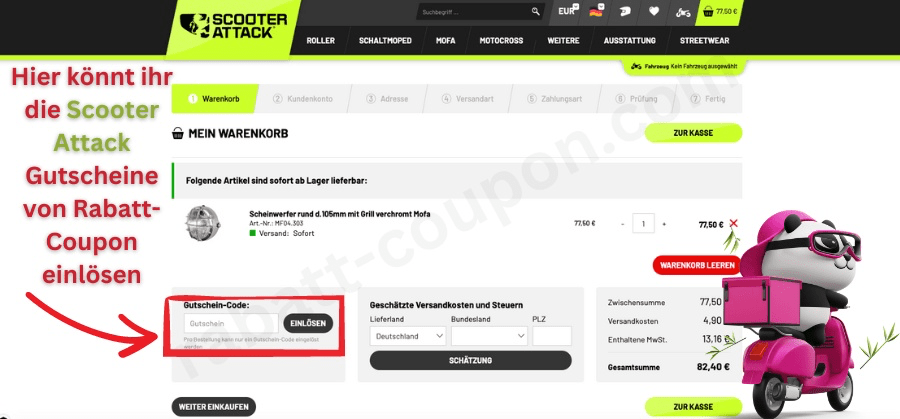The height and width of the screenshot is (419, 900).
Task: Open the German flag language dropdown
Action: click(x=596, y=11)
